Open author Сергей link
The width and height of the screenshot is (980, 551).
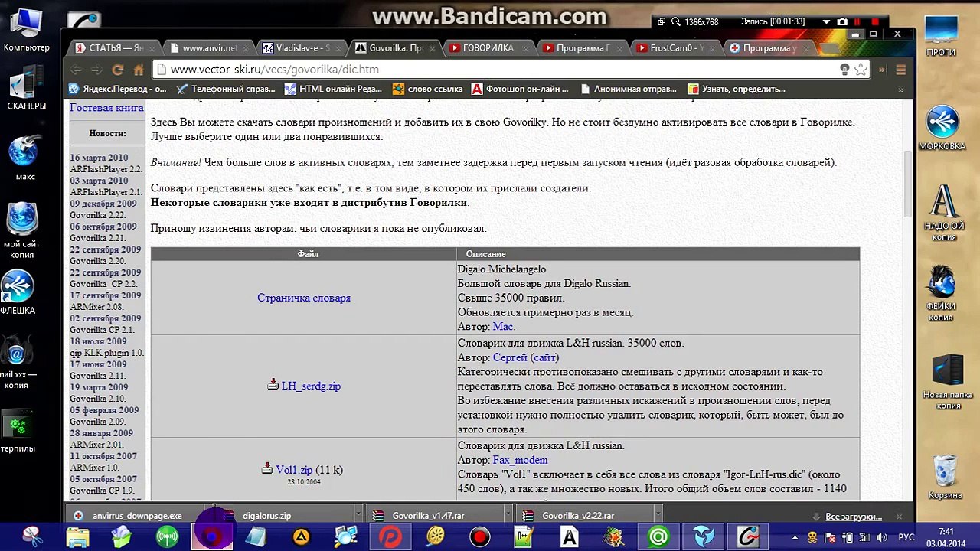click(x=510, y=357)
